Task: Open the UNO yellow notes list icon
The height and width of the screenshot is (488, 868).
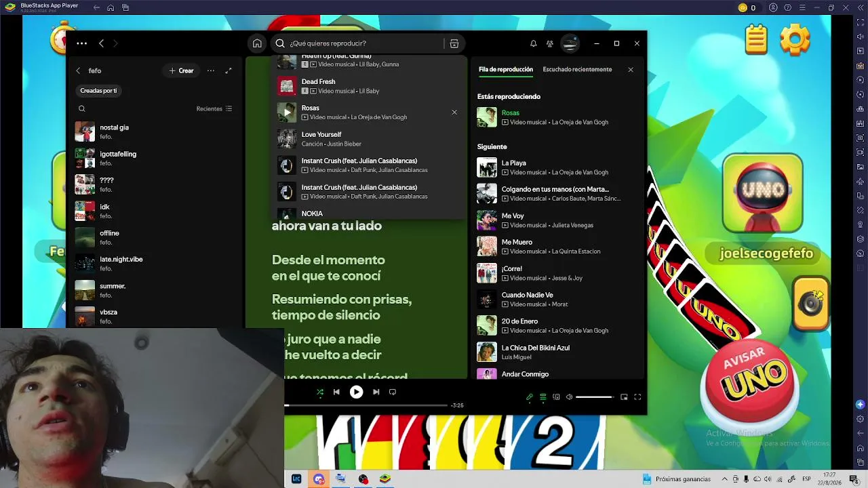Action: pyautogui.click(x=756, y=40)
